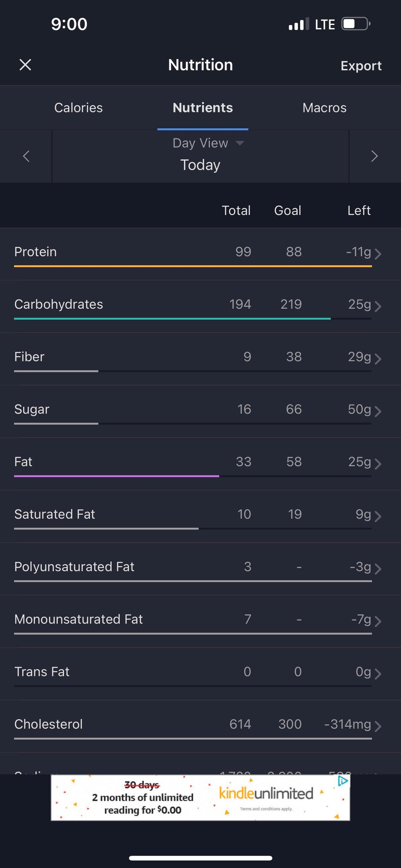This screenshot has width=401, height=868.
Task: Go to the next day with the right arrow
Action: tap(374, 156)
